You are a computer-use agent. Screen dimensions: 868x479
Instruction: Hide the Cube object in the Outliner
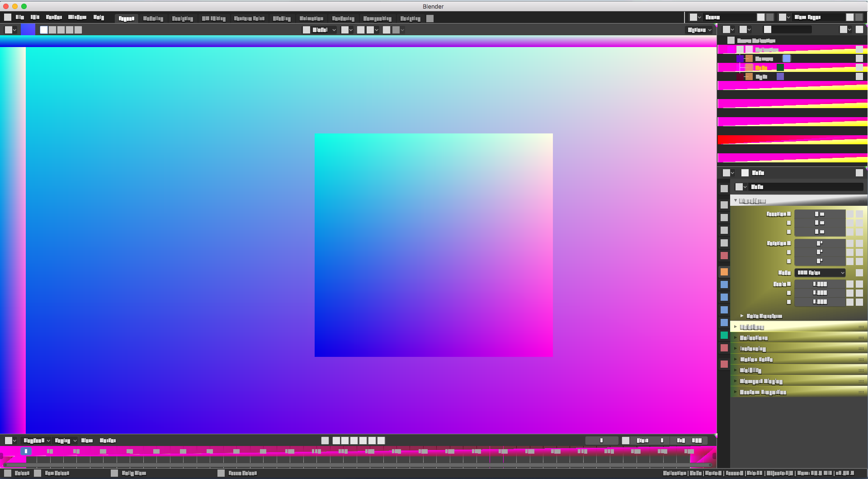(859, 67)
